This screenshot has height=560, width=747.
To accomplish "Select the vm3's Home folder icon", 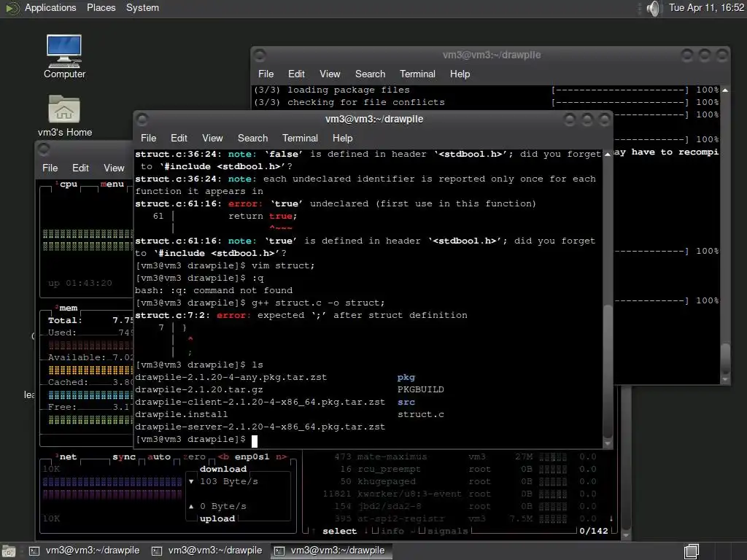I will (x=64, y=116).
